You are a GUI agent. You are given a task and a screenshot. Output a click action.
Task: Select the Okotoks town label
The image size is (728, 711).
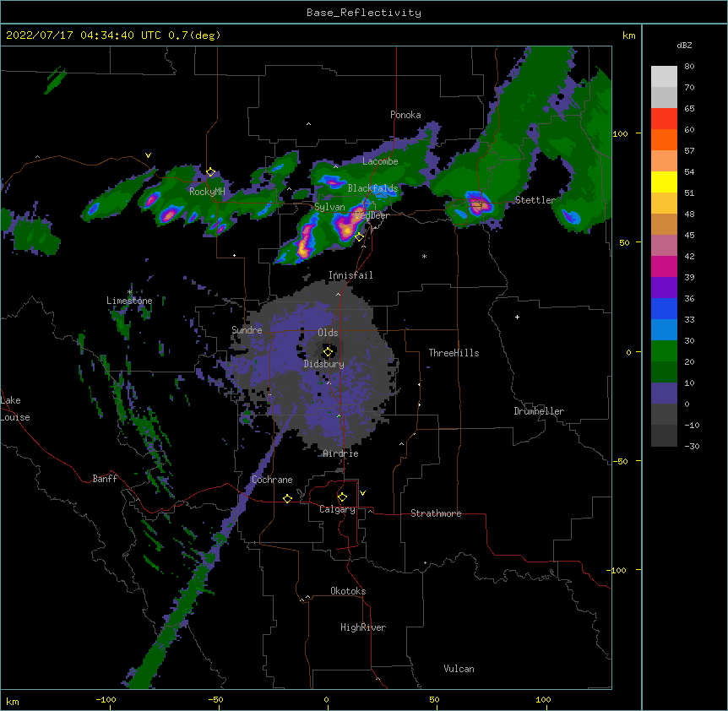(x=348, y=591)
